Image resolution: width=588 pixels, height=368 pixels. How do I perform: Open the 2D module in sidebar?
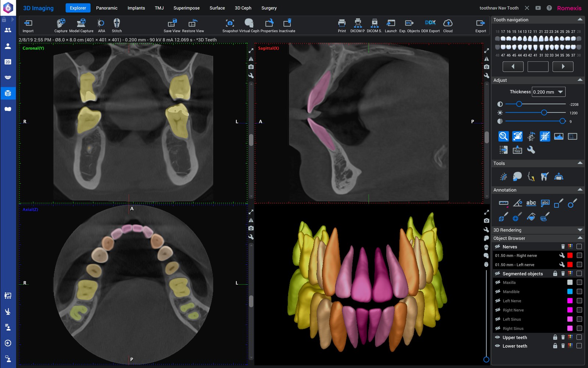pyautogui.click(x=8, y=62)
